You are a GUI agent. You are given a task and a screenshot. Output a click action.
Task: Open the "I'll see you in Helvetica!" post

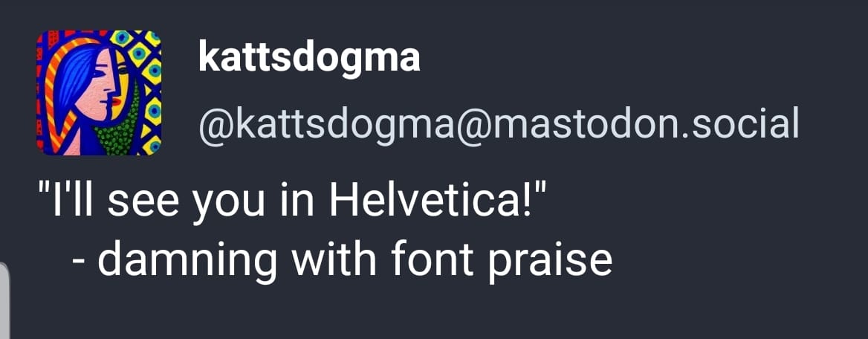tap(292, 202)
